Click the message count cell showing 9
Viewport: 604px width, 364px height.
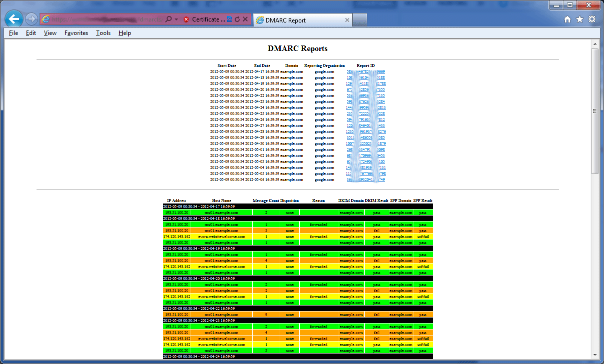[266, 314]
